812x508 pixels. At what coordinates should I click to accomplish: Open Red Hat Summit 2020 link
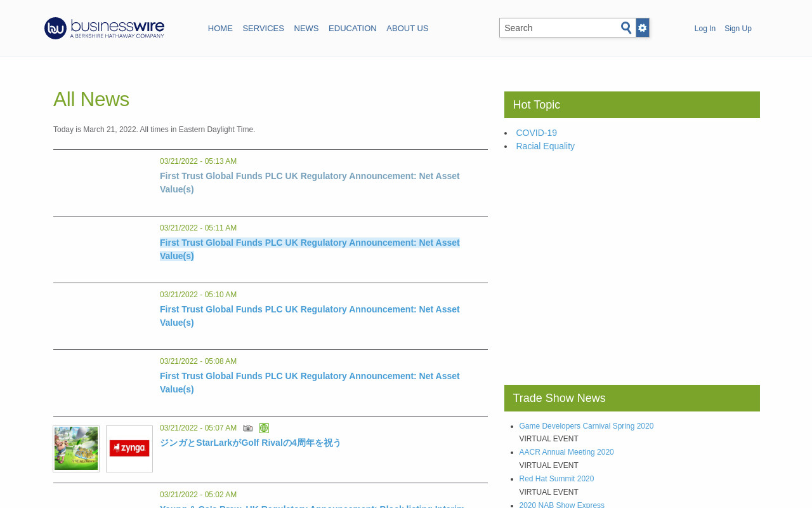[556, 479]
